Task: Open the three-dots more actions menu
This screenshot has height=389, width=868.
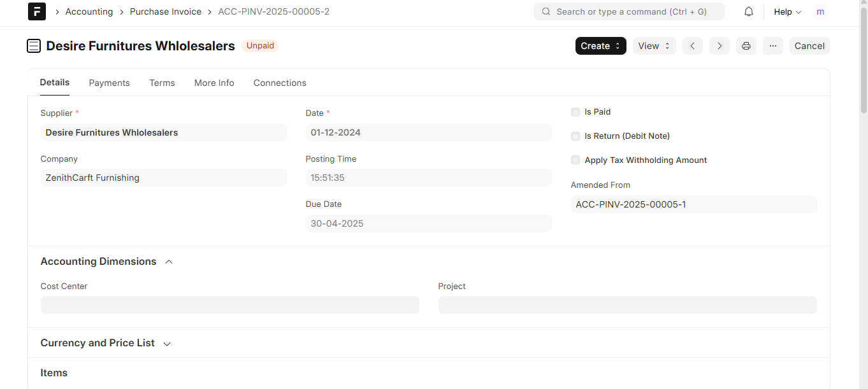Action: (773, 46)
